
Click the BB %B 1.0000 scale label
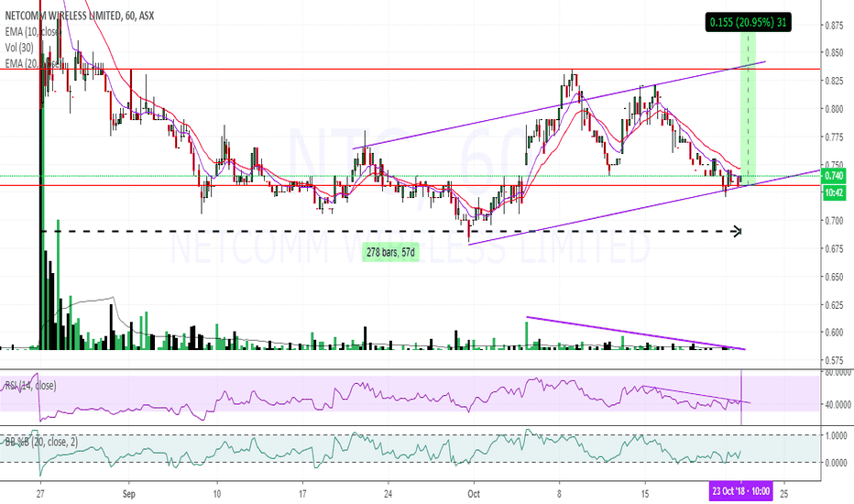tap(836, 435)
